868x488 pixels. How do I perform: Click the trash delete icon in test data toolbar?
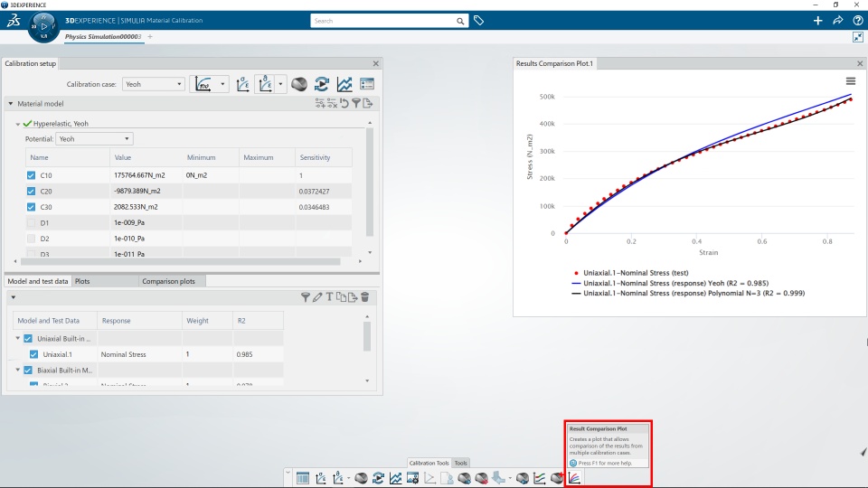pos(364,297)
